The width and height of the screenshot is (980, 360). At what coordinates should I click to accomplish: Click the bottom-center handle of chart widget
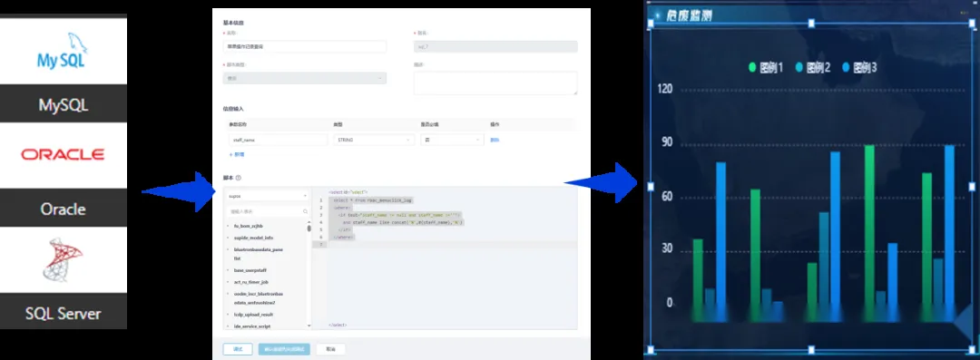coord(811,349)
